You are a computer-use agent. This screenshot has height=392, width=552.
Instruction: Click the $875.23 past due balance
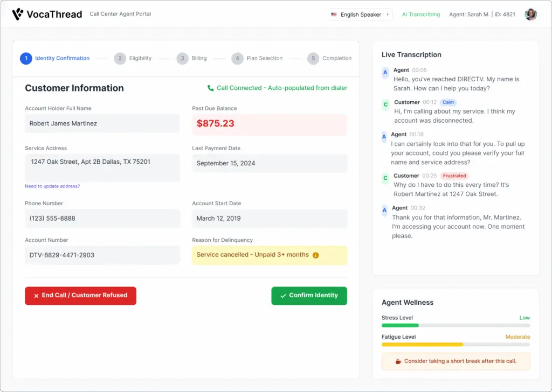tap(216, 123)
